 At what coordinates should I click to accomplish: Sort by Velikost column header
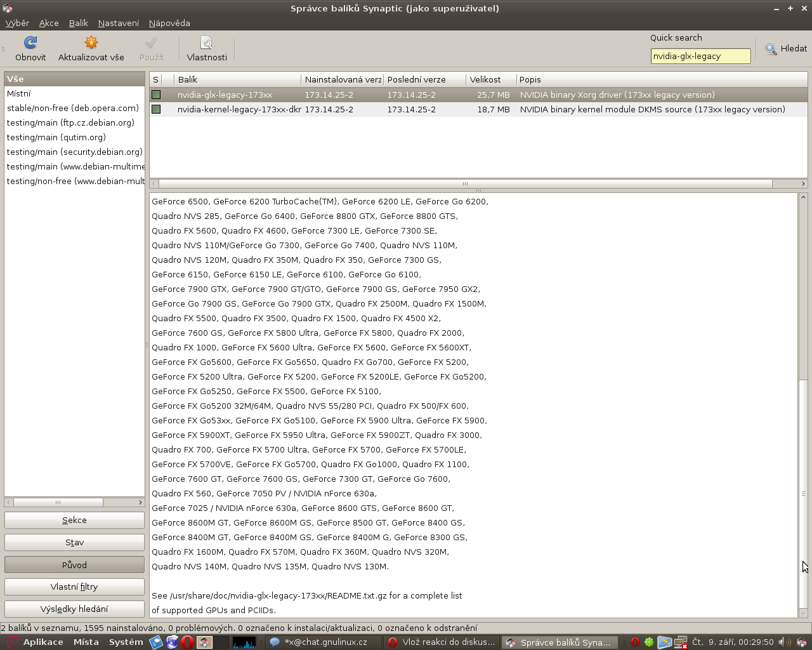click(492, 79)
